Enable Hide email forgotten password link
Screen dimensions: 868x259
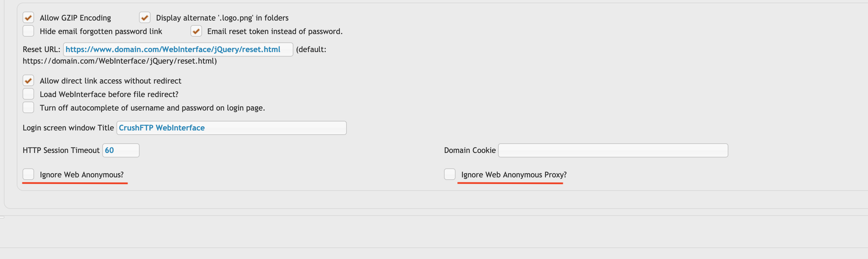click(x=28, y=31)
